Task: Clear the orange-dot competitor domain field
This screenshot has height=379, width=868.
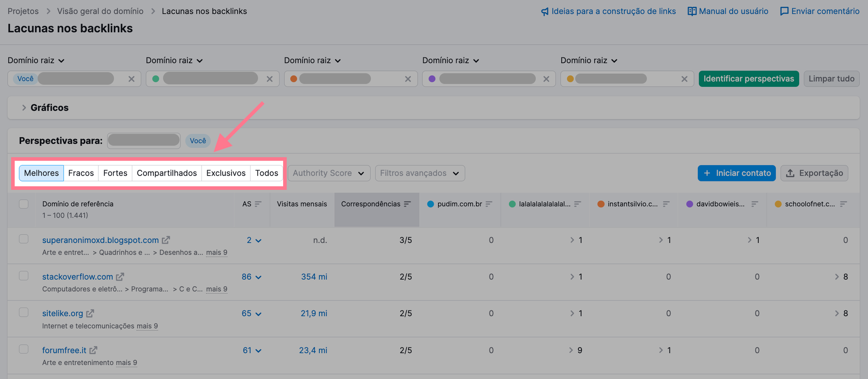Action: point(408,79)
